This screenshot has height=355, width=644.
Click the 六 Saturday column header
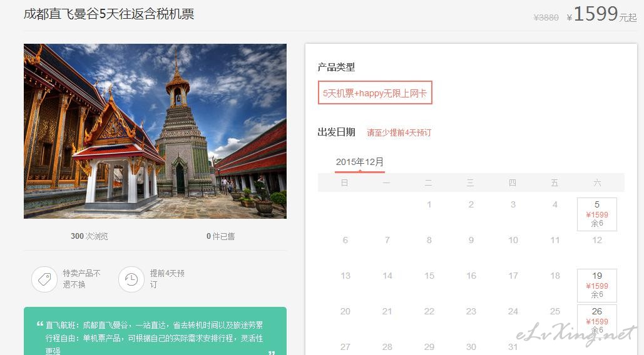(x=597, y=183)
